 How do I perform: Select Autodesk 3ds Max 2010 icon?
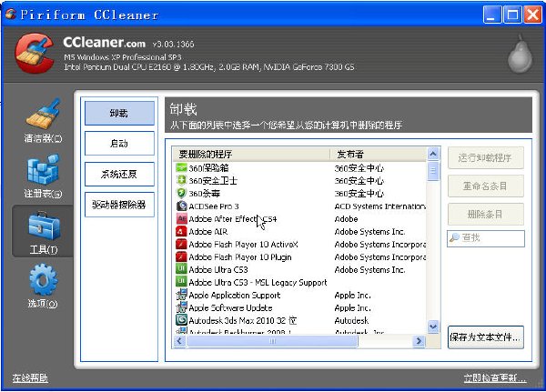(181, 320)
